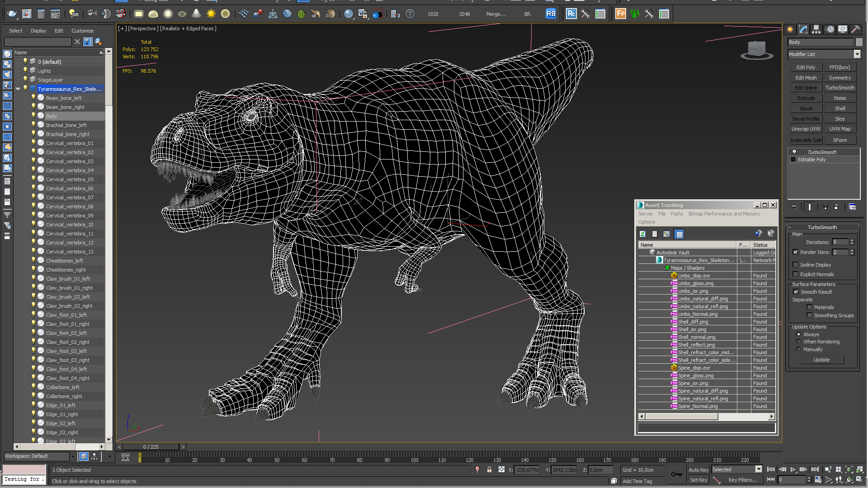The image size is (868, 488).
Task: Enable Explicit Normals checkbox
Action: click(795, 274)
